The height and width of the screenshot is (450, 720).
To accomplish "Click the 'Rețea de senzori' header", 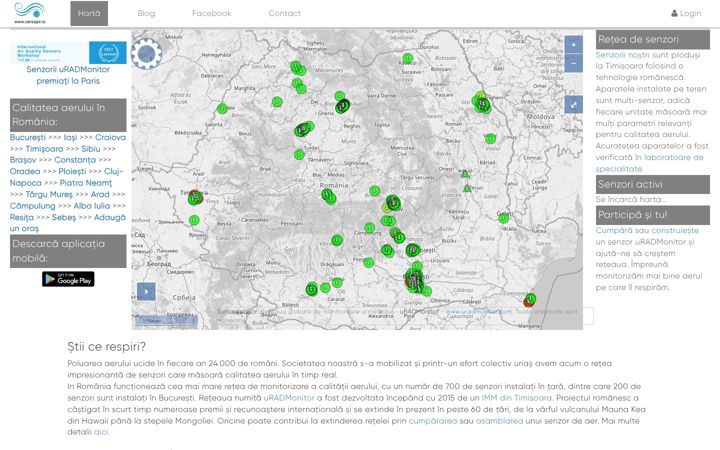I will 652,39.
